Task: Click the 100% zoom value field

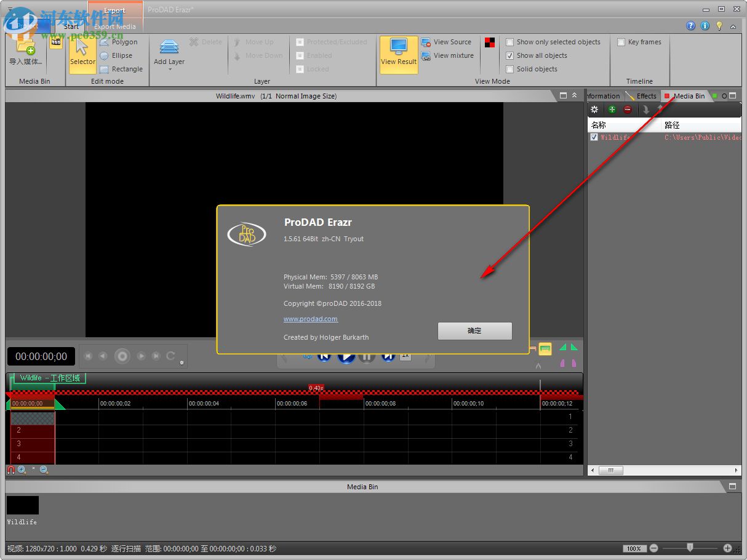Action: click(x=634, y=548)
